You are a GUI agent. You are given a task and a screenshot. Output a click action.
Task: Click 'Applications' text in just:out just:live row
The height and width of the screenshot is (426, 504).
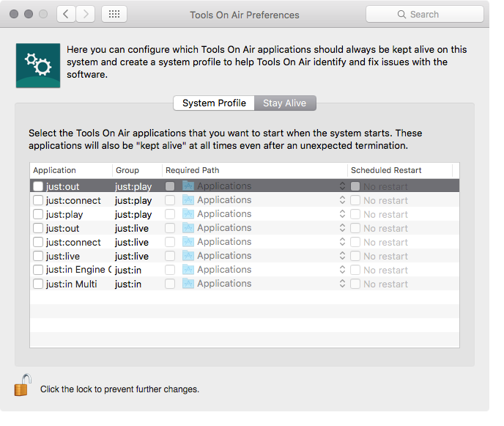224,228
